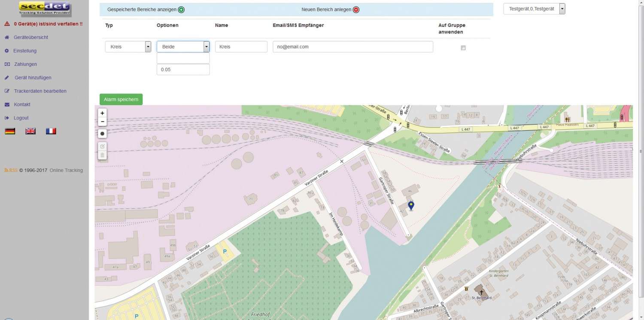The image size is (644, 320).
Task: Click the Friedhof label on the map
Action: tap(260, 314)
